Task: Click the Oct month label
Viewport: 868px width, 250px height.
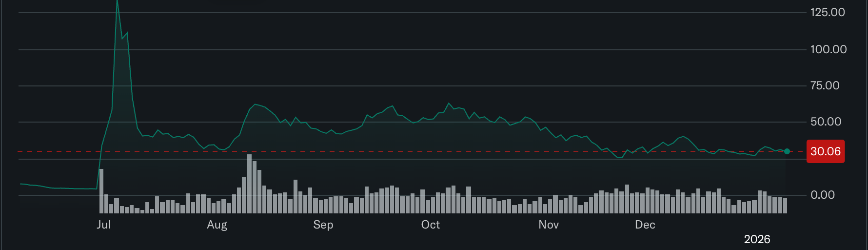Action: [431, 225]
